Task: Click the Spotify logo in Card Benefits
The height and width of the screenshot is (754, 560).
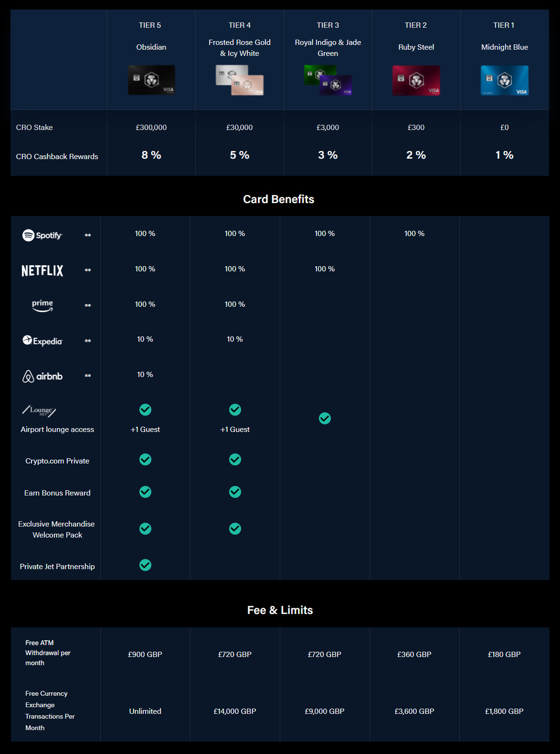Action: coord(42,235)
